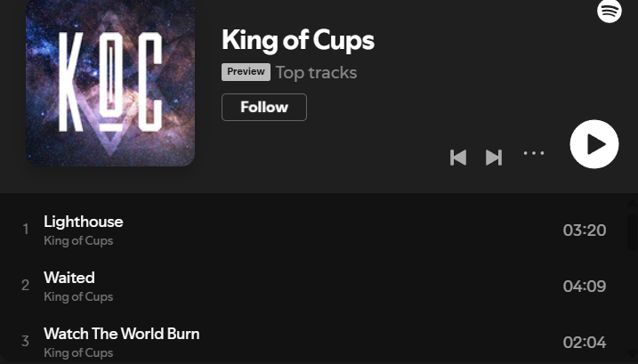
Task: Open the King of Cups artist title
Action: (298, 40)
